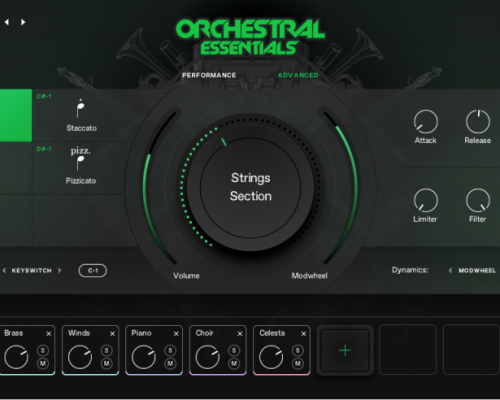Go to previous preset with left arrow
The width and height of the screenshot is (500, 400).
pos(7,22)
